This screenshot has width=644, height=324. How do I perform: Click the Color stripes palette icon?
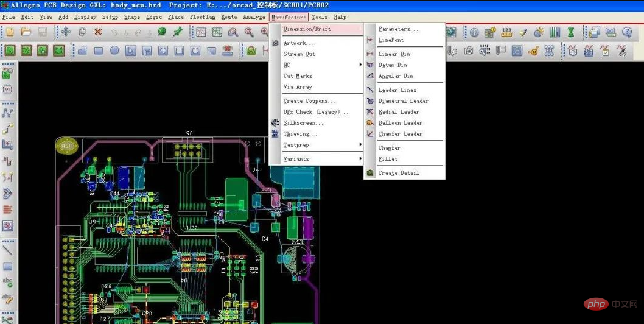coord(555,32)
